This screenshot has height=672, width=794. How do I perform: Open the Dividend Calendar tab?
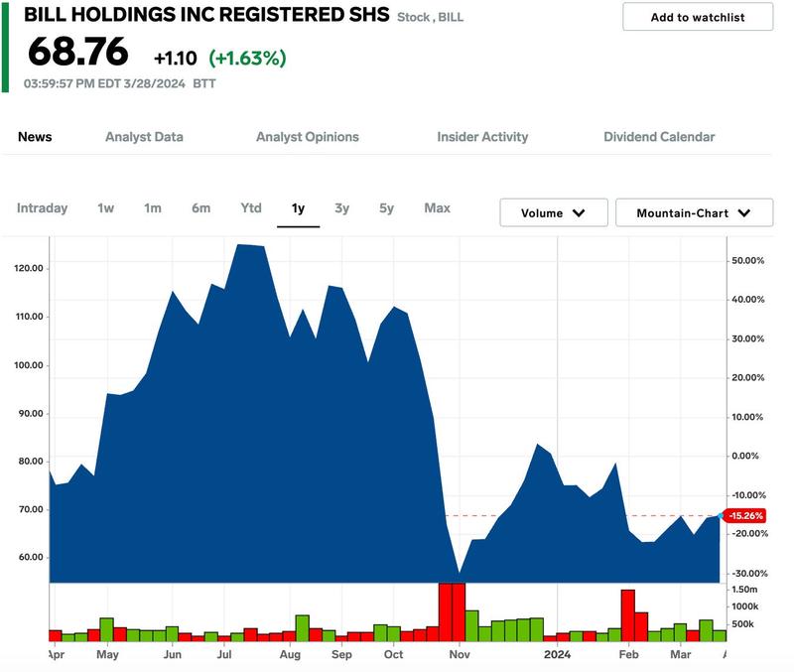659,137
